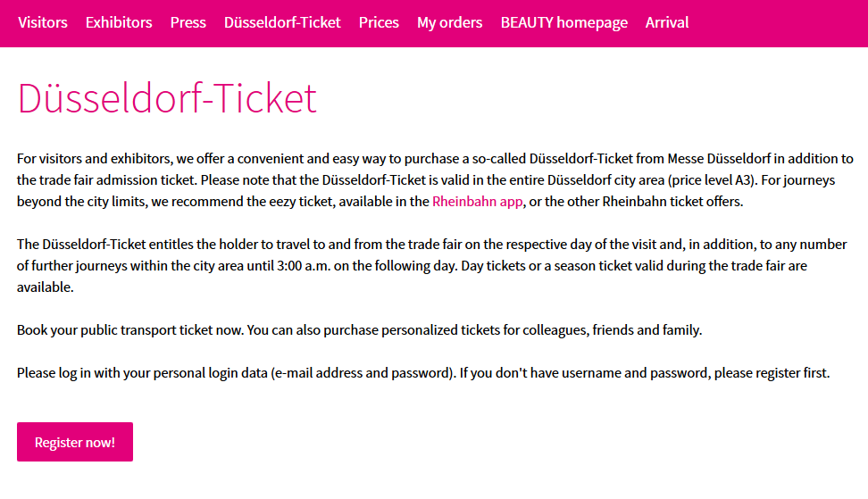Viewport: 868px width, 499px height.
Task: Go to the Exhibitors section
Action: click(119, 22)
